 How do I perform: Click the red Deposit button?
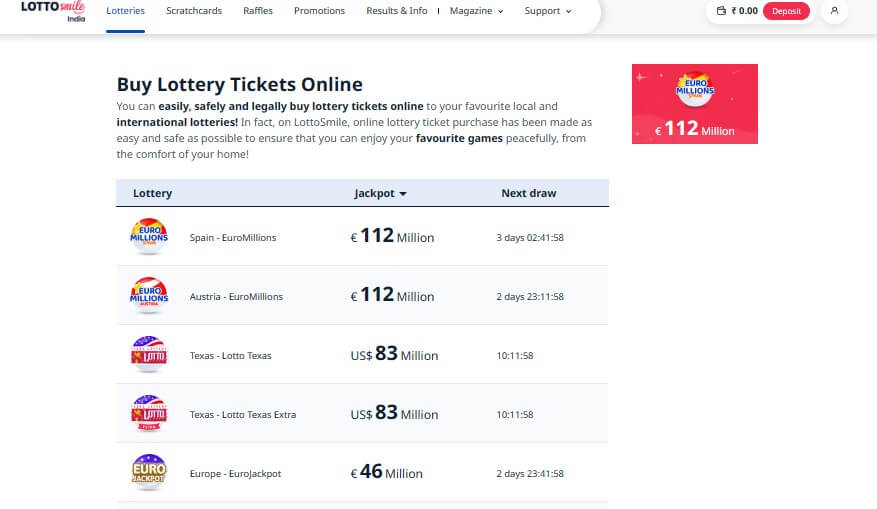tap(786, 11)
